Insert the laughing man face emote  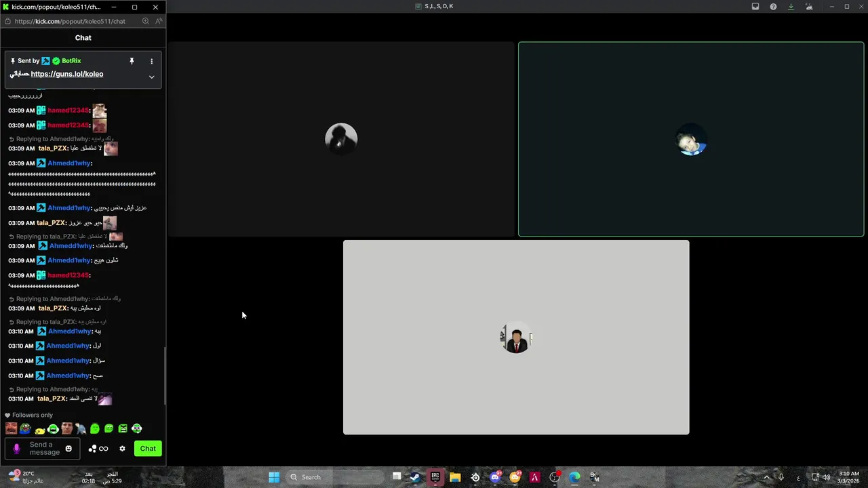pos(11,428)
